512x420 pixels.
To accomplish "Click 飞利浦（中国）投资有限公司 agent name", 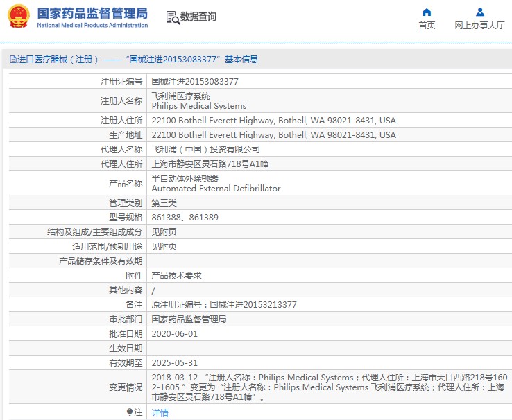I will pos(206,149).
